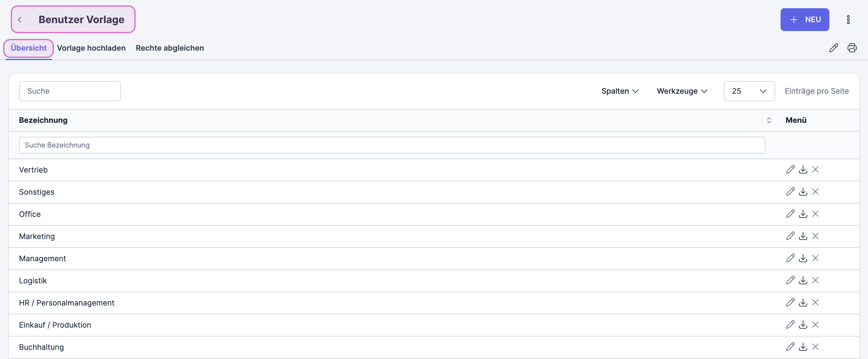Sort the table by the Bezeichnung column
Viewport: 868px width, 359px height.
[769, 120]
